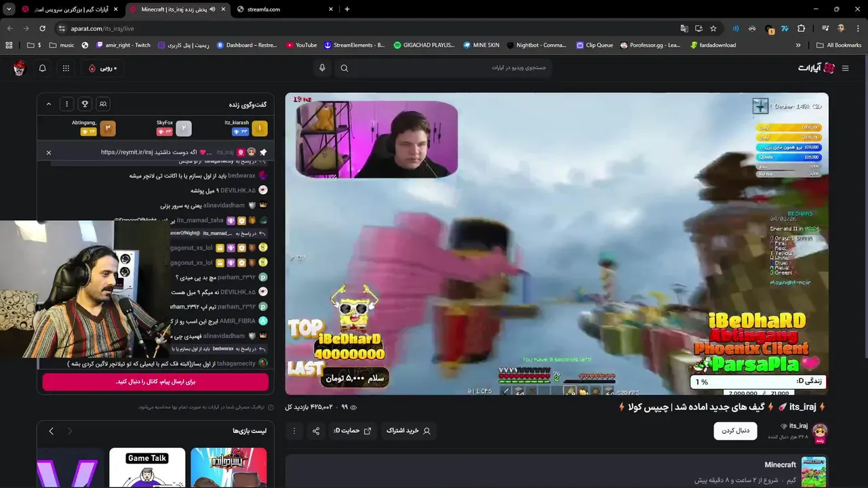Open the reymit.ir/iraj link in pinned message
Image resolution: width=868 pixels, height=488 pixels.
pyautogui.click(x=127, y=152)
